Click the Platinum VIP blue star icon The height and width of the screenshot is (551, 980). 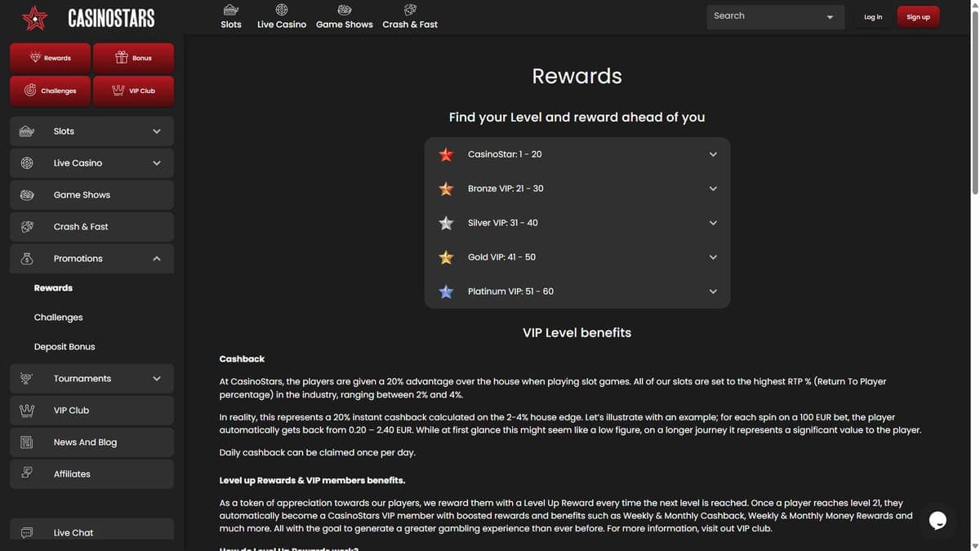click(x=446, y=291)
